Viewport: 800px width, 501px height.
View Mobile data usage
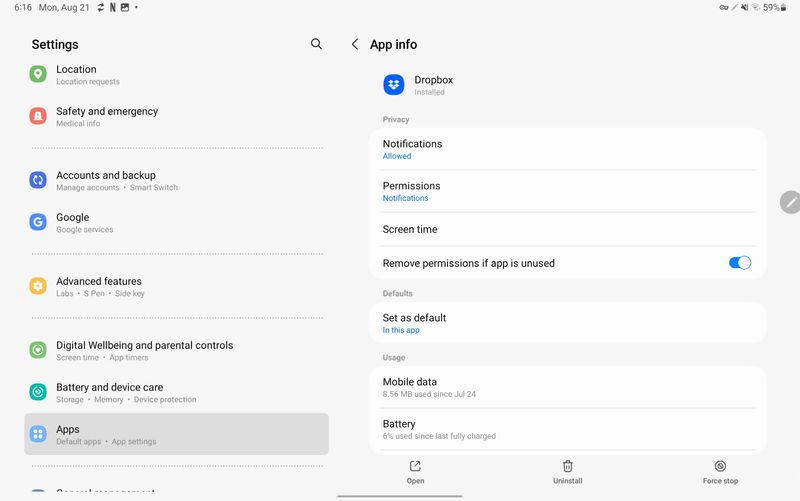[x=567, y=387]
